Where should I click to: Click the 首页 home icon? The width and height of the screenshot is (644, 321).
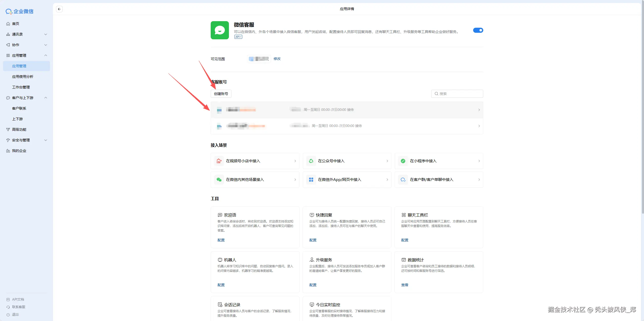coord(8,24)
